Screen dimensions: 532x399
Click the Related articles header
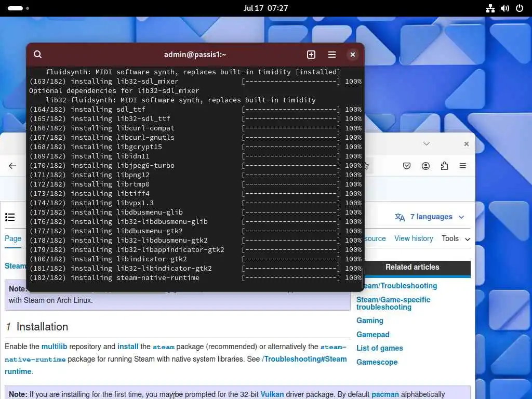(x=412, y=267)
